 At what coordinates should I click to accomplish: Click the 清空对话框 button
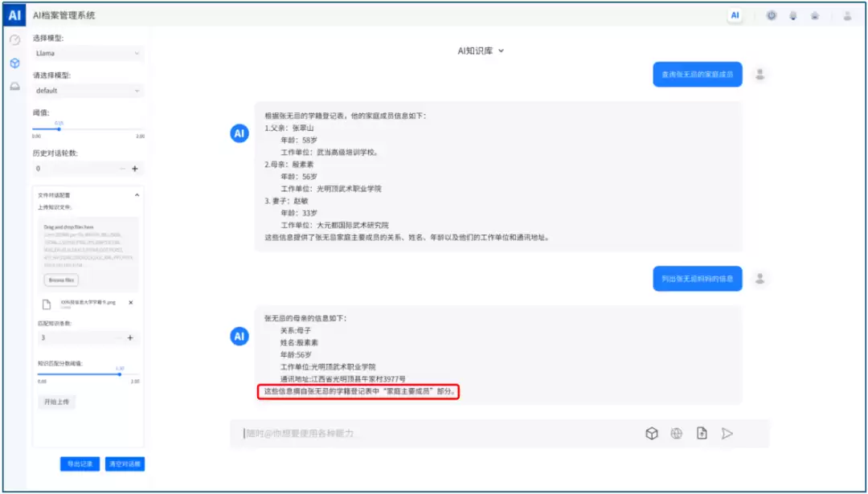point(125,463)
